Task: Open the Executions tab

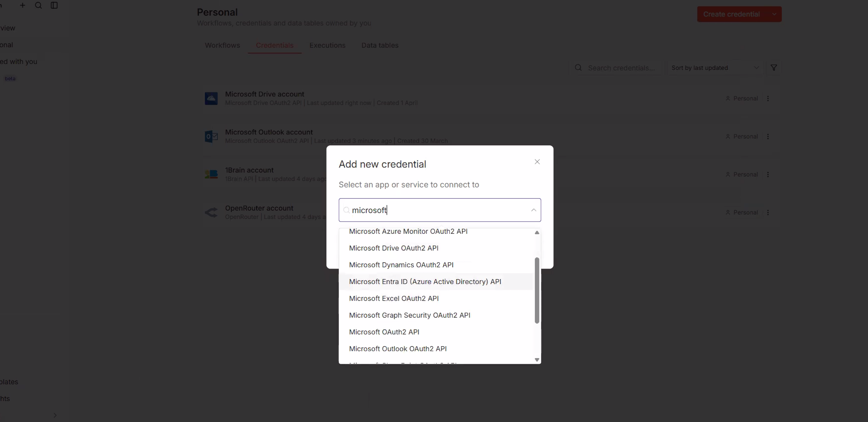Action: pos(327,45)
